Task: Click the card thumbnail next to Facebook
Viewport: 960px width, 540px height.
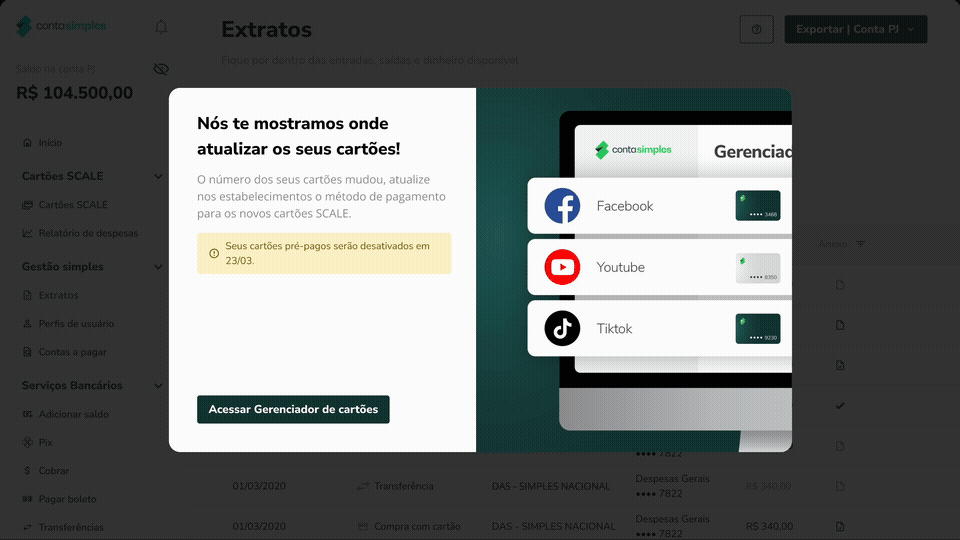Action: pos(758,206)
